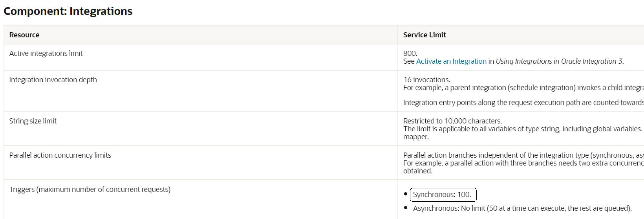644x219 pixels.
Task: Click the Service Limit column header
Action: (424, 35)
